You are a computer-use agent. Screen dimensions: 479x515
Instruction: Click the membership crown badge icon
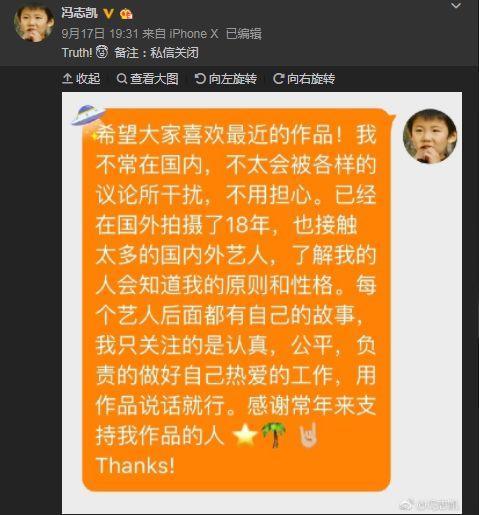tap(126, 14)
